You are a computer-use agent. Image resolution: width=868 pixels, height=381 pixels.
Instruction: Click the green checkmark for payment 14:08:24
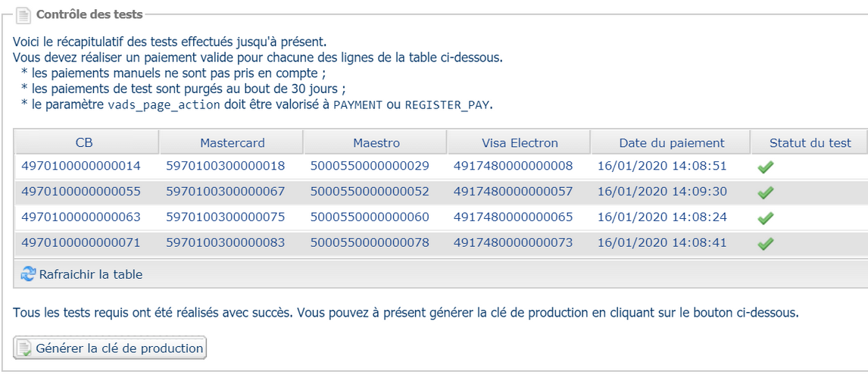[765, 218]
